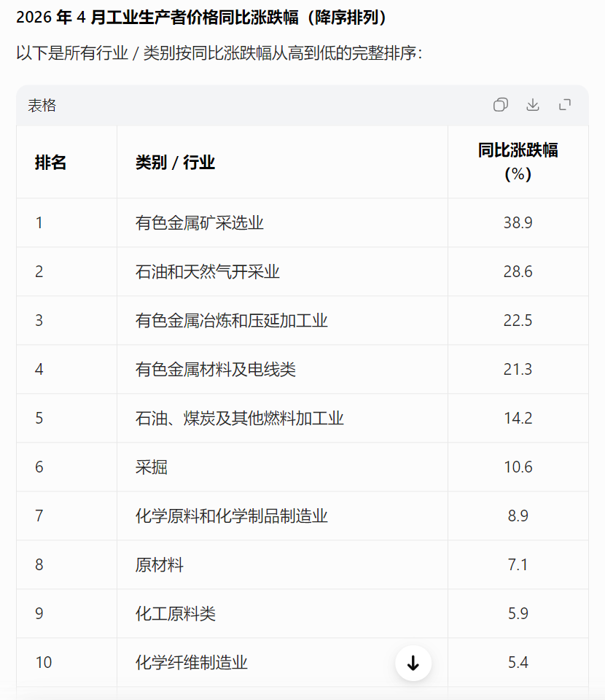Click the value 38.9

pyautogui.click(x=518, y=222)
